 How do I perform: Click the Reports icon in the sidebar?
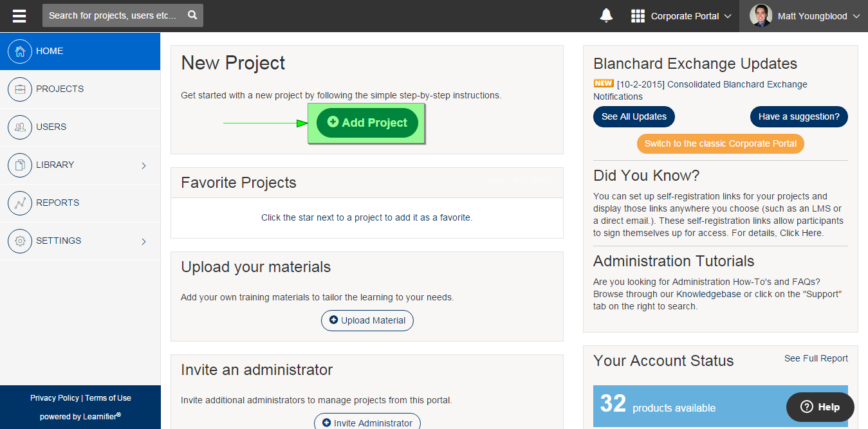click(20, 203)
